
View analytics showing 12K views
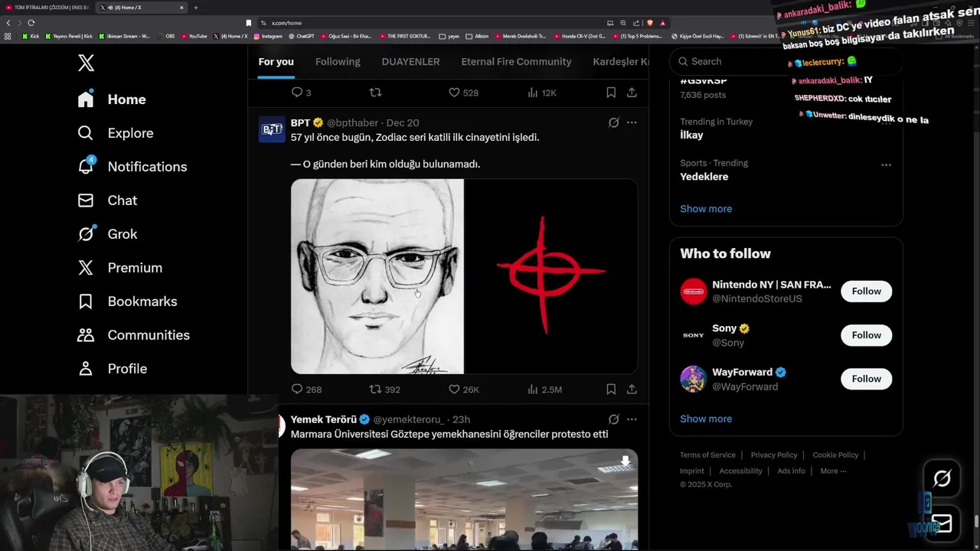coord(541,93)
